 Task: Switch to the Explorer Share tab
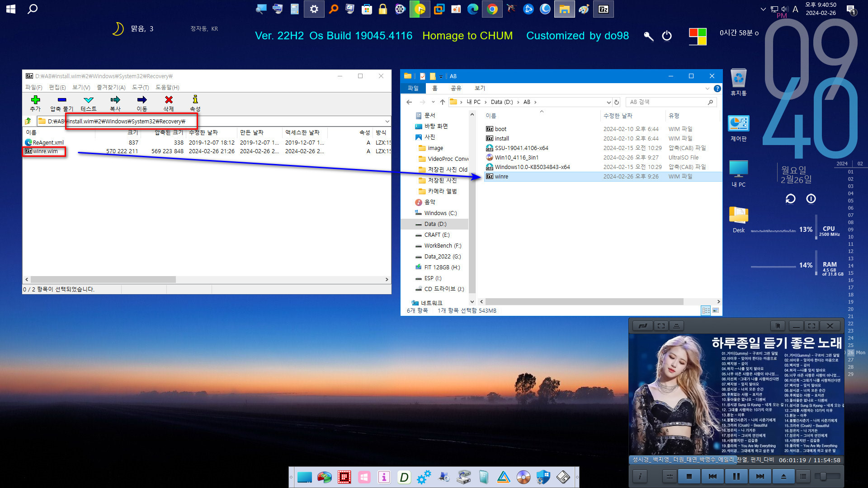click(456, 88)
